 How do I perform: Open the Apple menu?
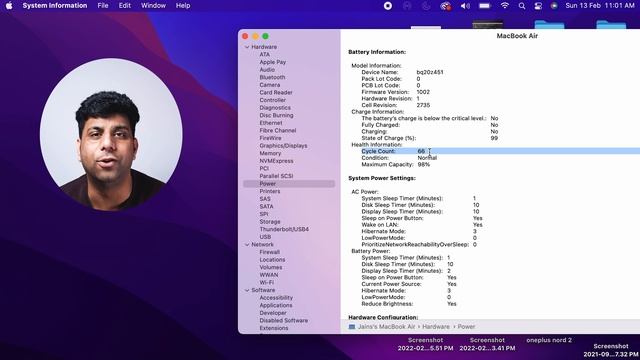[9, 6]
